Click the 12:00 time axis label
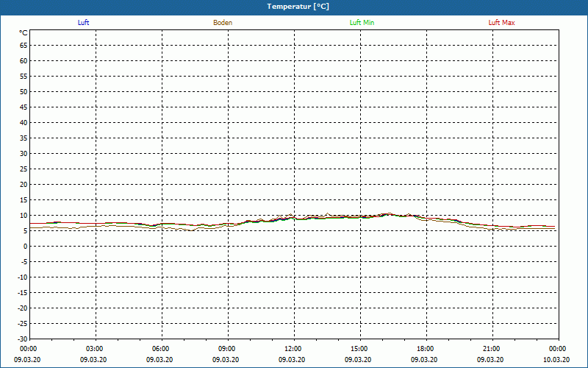This screenshot has width=588, height=368. [x=293, y=349]
